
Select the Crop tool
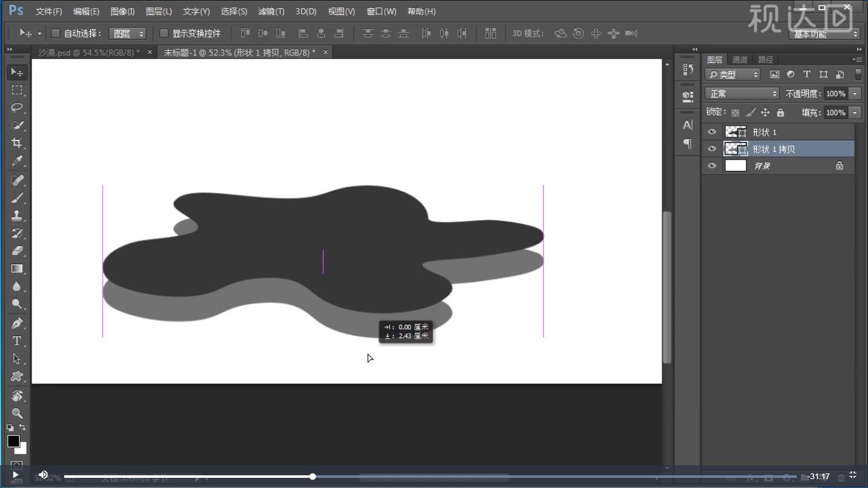coord(17,143)
